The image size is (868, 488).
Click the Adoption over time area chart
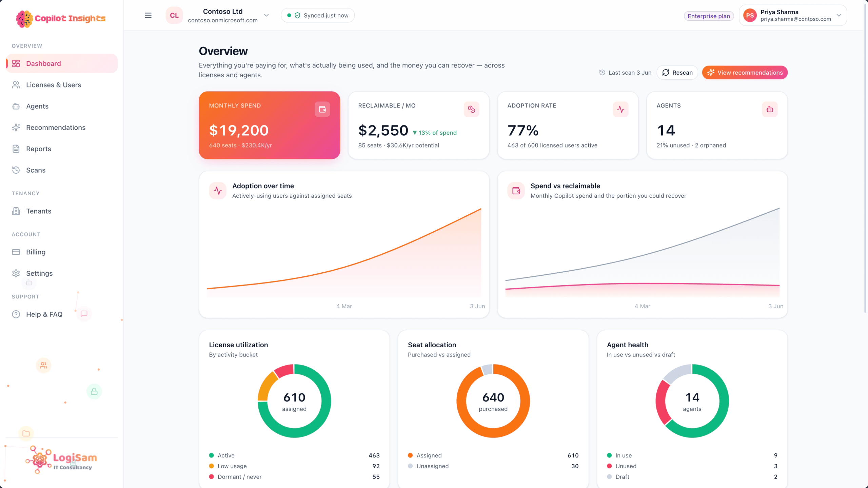pyautogui.click(x=344, y=253)
